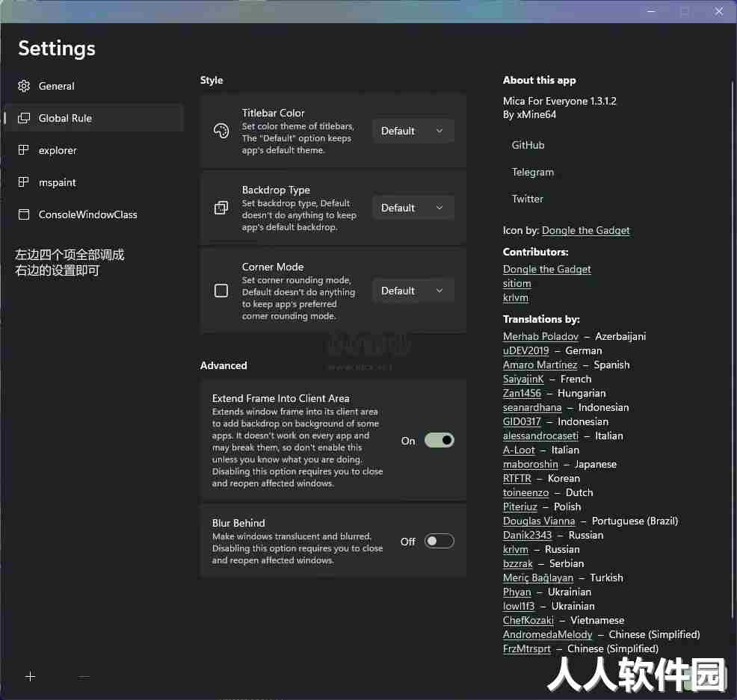
Task: Open bzzrak Serbian translator link
Action: tap(517, 563)
